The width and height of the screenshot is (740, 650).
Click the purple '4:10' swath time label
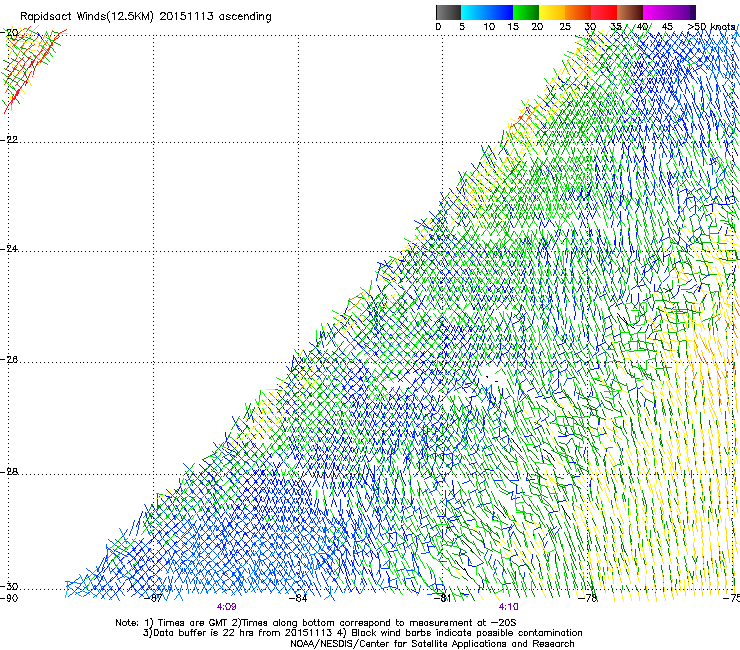click(x=508, y=607)
